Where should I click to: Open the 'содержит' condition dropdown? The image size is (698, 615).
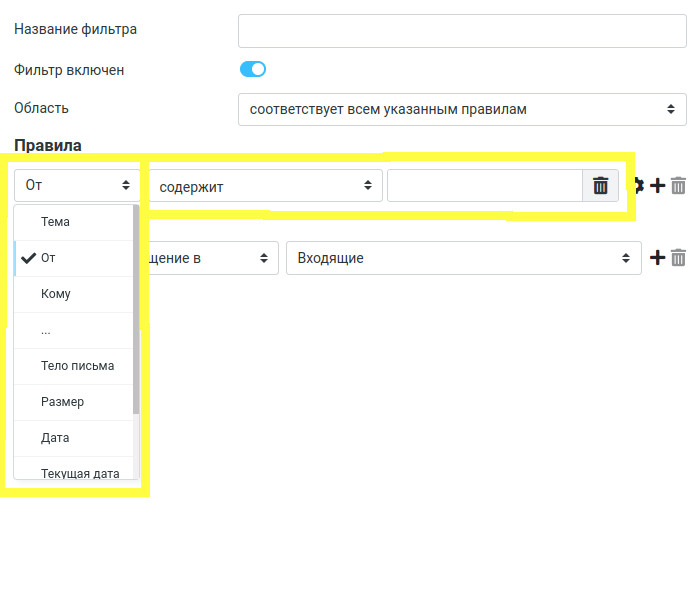point(266,186)
